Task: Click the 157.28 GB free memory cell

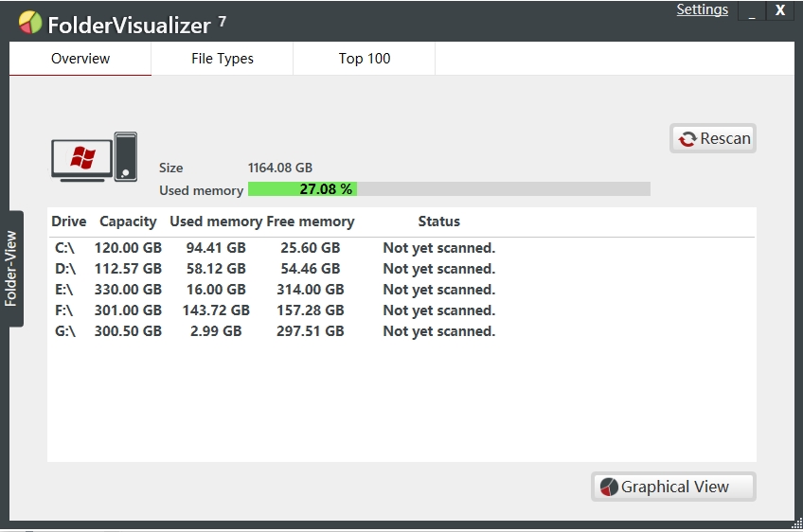Action: click(x=311, y=310)
